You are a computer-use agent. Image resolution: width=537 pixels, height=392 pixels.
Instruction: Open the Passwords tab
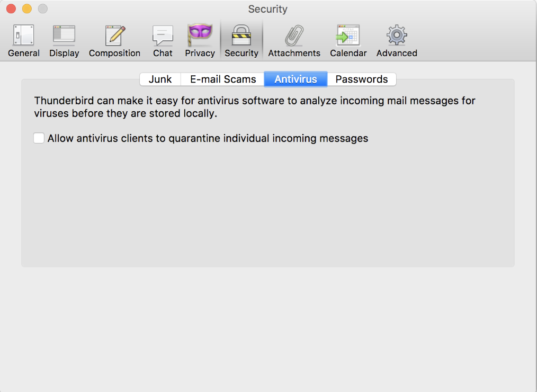pyautogui.click(x=362, y=79)
